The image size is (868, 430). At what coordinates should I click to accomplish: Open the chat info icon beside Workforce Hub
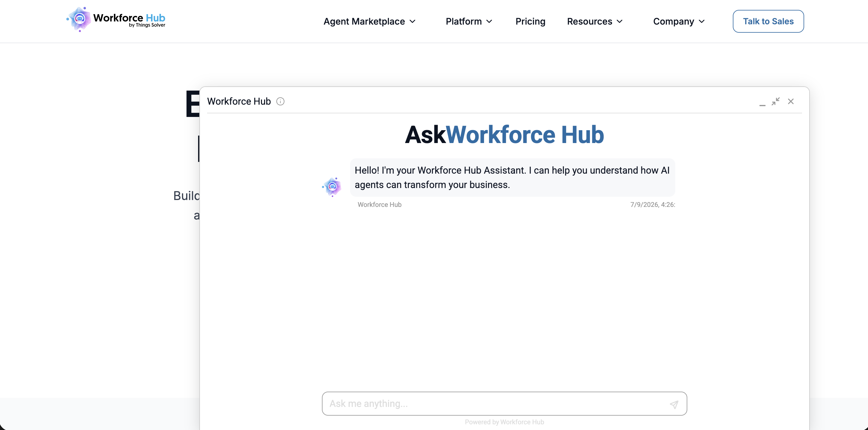point(280,101)
